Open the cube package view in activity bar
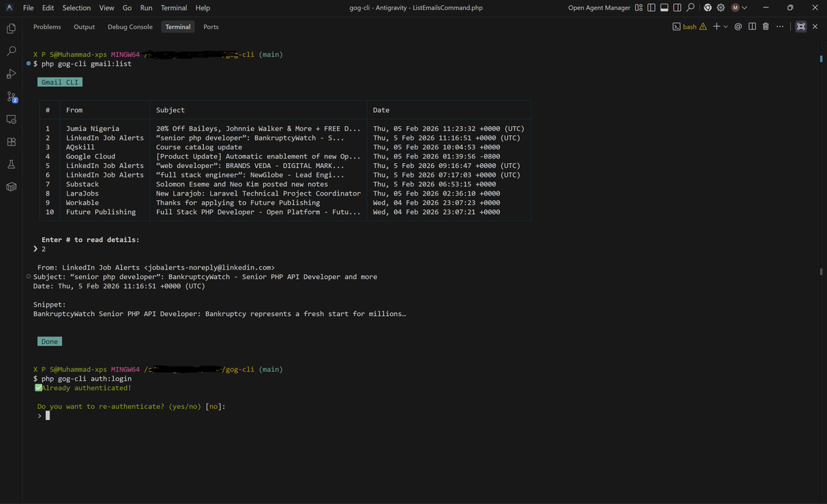 [11, 187]
